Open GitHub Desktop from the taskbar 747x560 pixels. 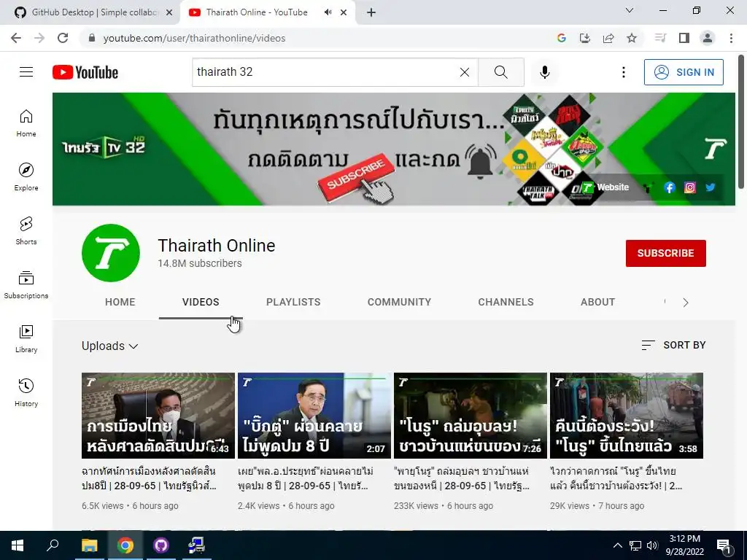click(x=161, y=545)
